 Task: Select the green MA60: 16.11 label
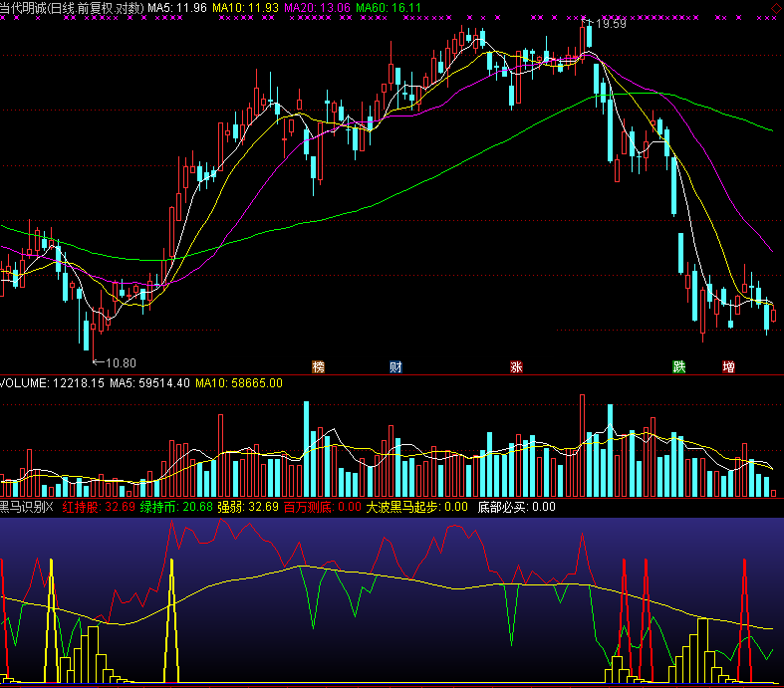(x=389, y=8)
